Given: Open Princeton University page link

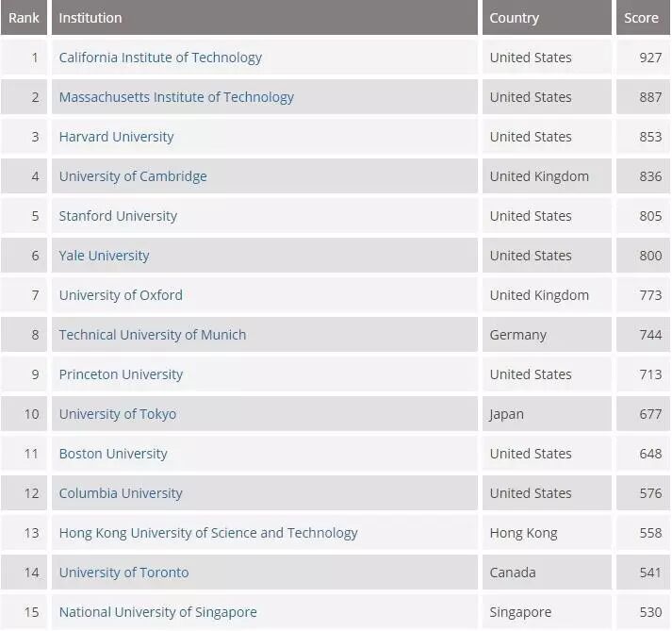Looking at the screenshot, I should click(x=121, y=374).
